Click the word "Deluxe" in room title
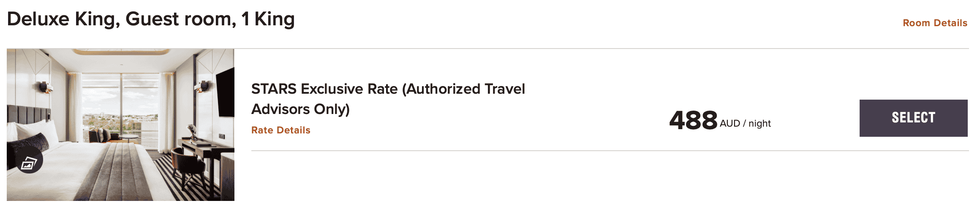This screenshot has height=206, width=980. tap(38, 19)
